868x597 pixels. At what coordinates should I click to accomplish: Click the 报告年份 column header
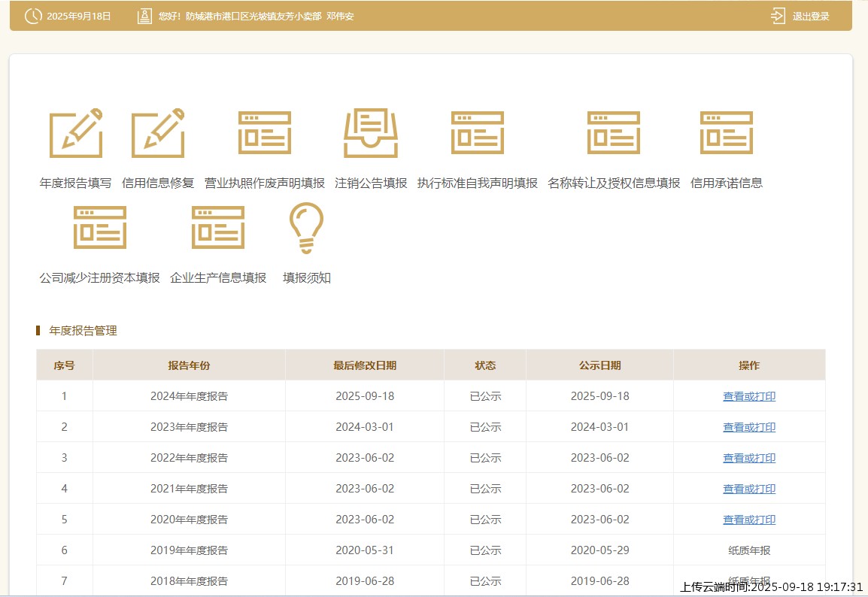point(189,365)
